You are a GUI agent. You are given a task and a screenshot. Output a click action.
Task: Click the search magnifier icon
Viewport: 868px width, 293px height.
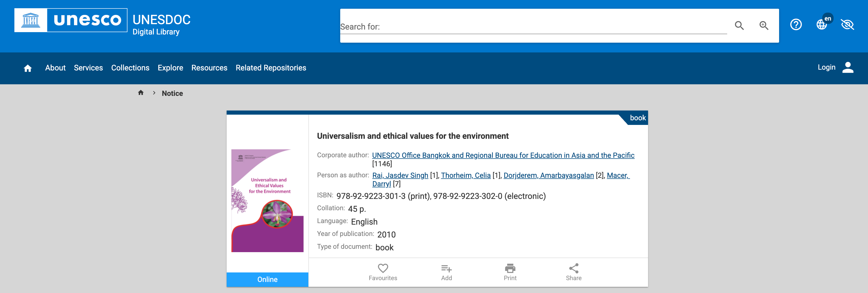tap(739, 26)
